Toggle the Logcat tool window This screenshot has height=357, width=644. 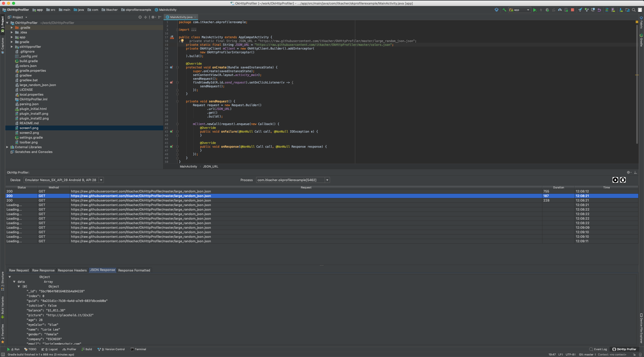pyautogui.click(x=50, y=349)
